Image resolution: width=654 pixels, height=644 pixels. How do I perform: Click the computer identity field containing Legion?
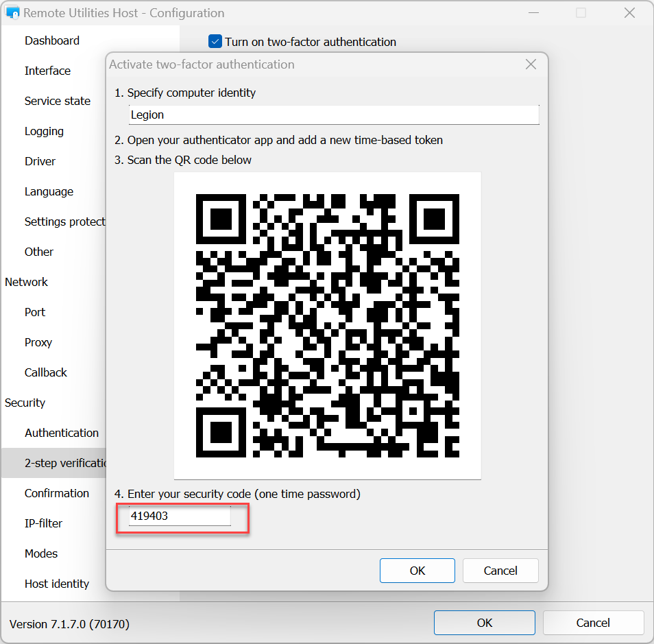coord(333,115)
